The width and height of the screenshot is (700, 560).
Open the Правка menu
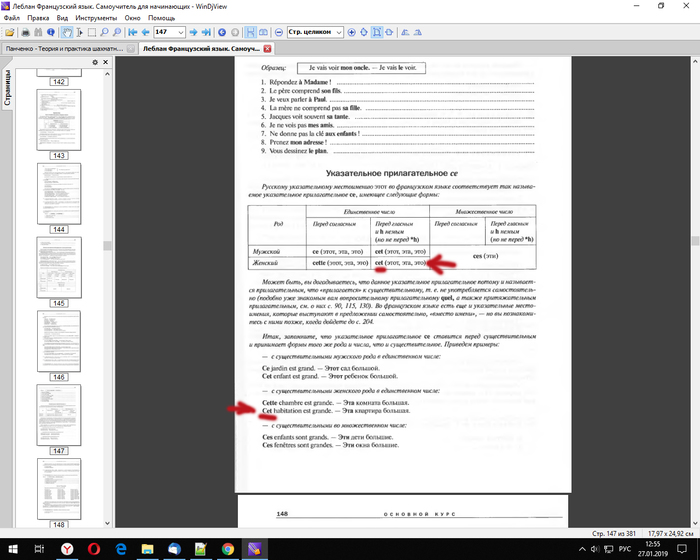[x=39, y=18]
